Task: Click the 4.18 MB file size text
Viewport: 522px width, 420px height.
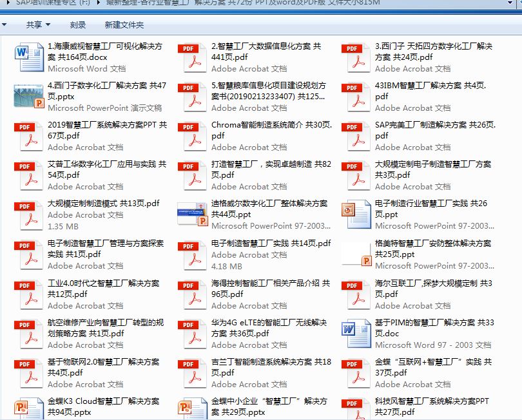Action: 227,267
